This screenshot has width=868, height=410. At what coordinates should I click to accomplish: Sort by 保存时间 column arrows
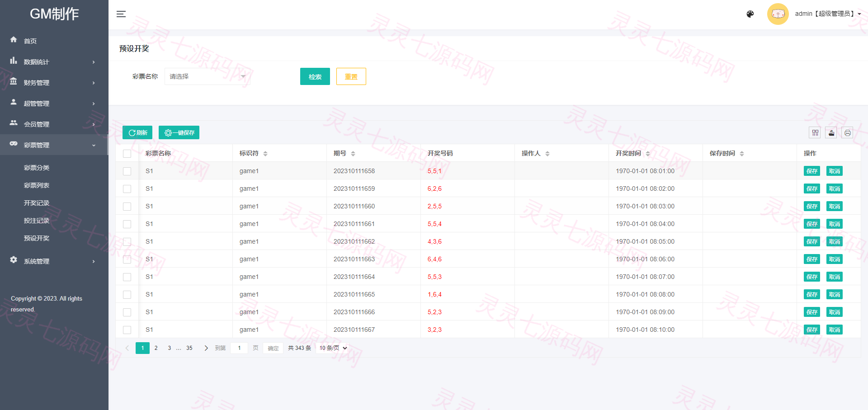(742, 154)
